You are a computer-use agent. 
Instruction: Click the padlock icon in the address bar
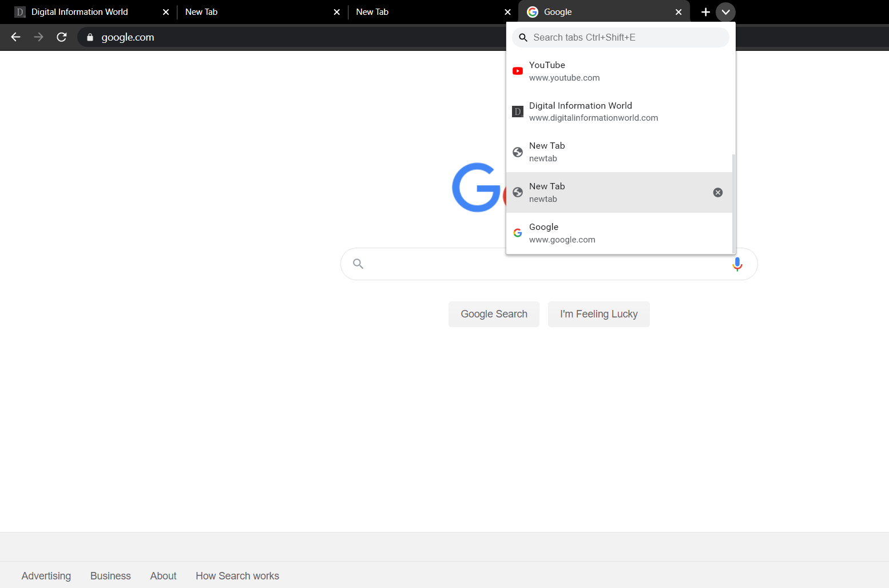(90, 37)
